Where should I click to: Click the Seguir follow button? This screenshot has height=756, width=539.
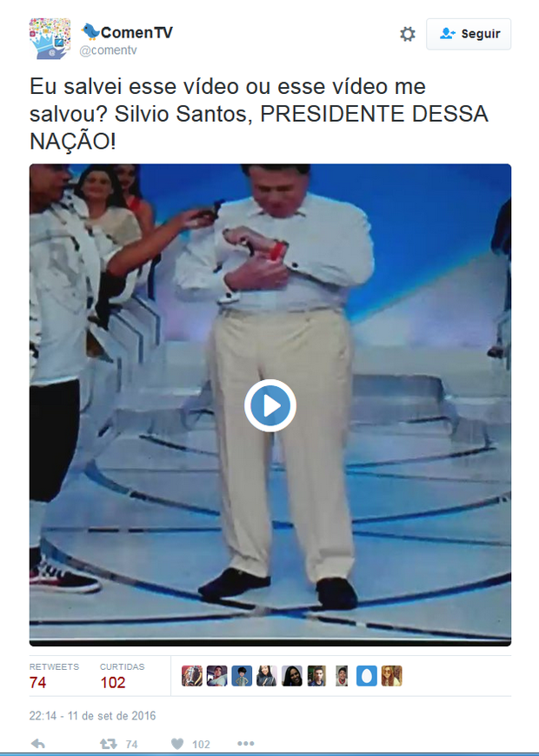[469, 34]
